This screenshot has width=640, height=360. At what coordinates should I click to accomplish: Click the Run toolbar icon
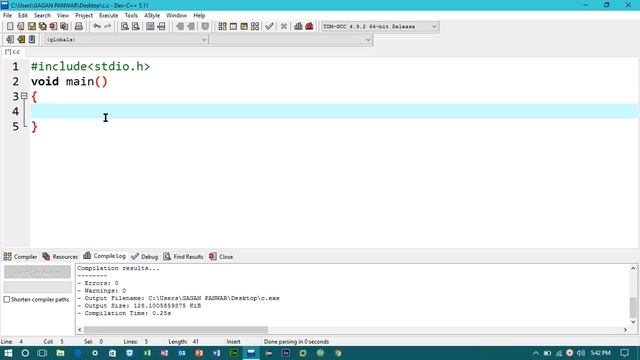[x=233, y=27]
